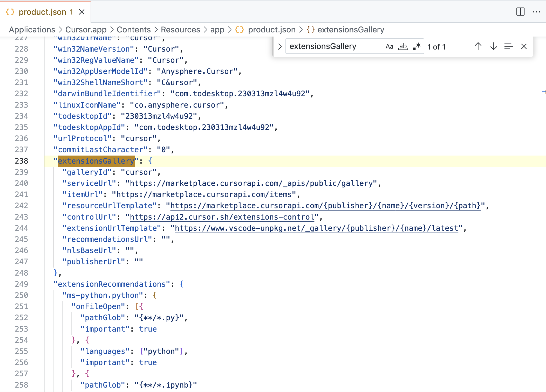Click the "1 of 1" match counter
The height and width of the screenshot is (392, 546).
tap(436, 47)
